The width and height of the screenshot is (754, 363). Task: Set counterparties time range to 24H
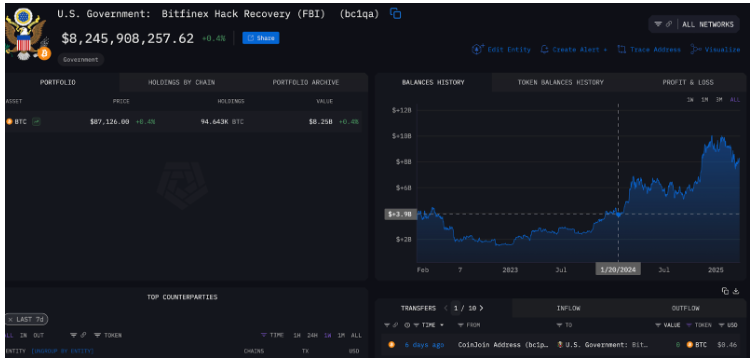pos(313,335)
